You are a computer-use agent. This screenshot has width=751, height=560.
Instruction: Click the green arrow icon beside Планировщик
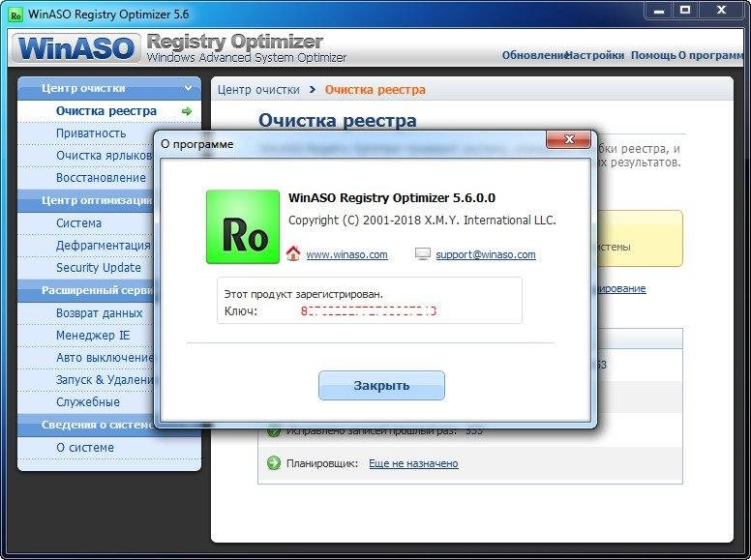pos(274,463)
